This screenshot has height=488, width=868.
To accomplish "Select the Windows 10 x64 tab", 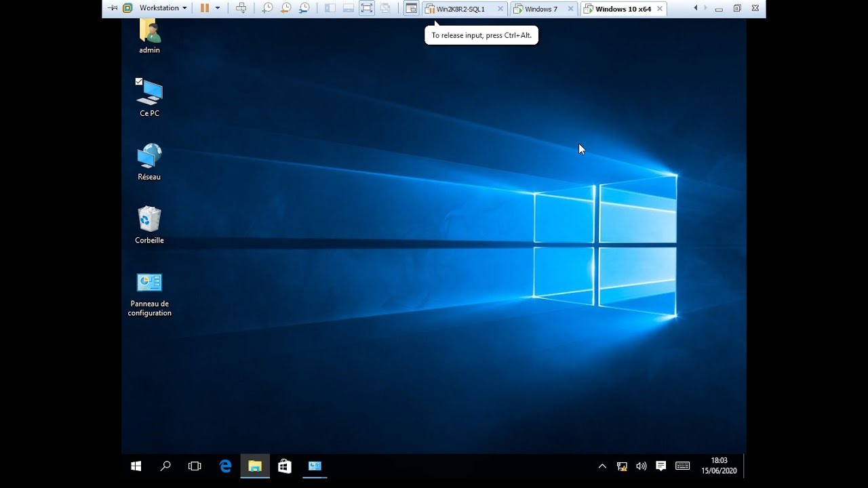I will click(x=623, y=9).
